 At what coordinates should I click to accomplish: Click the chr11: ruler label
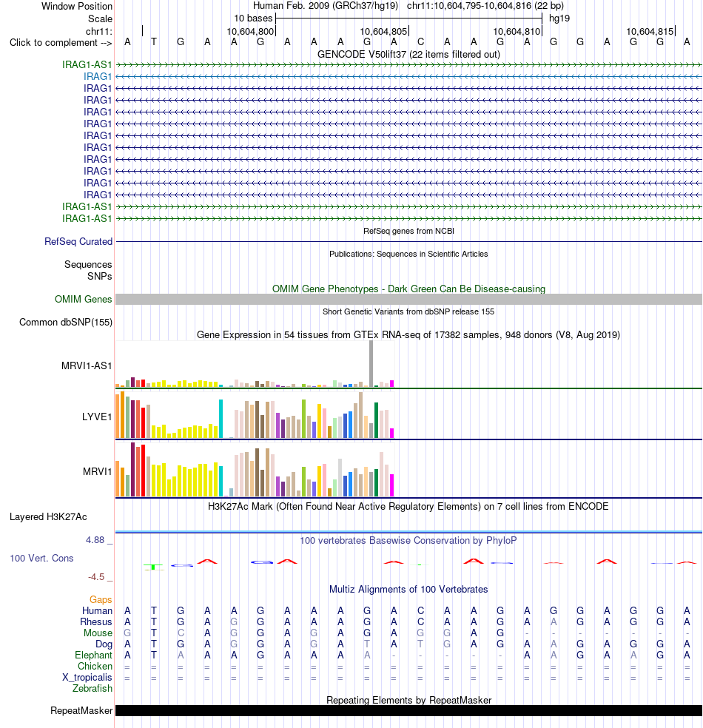(99, 31)
